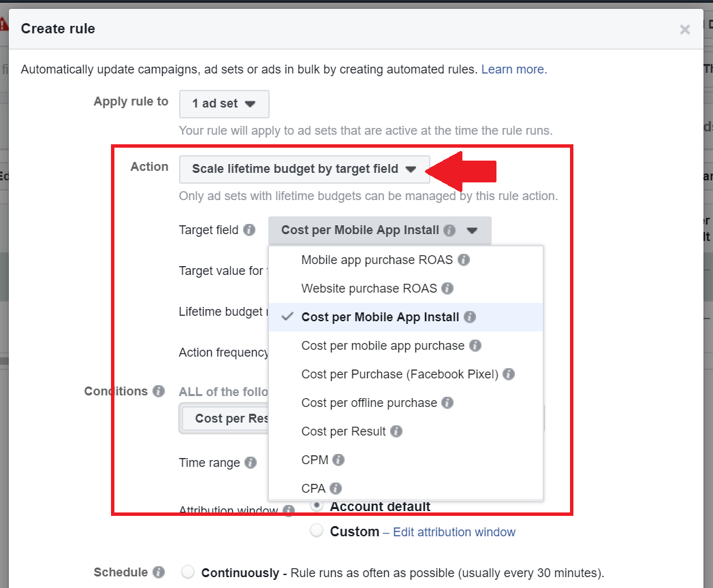Select CPM option in dropdown list
This screenshot has height=588, width=713.
(x=406, y=460)
